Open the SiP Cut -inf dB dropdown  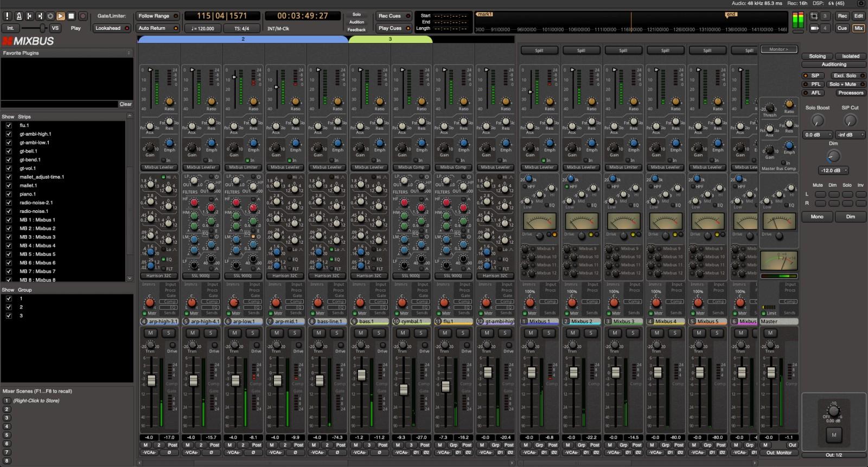tap(850, 135)
